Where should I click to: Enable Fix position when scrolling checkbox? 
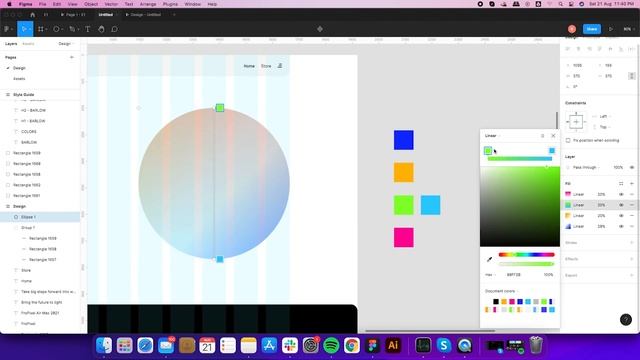pos(568,140)
